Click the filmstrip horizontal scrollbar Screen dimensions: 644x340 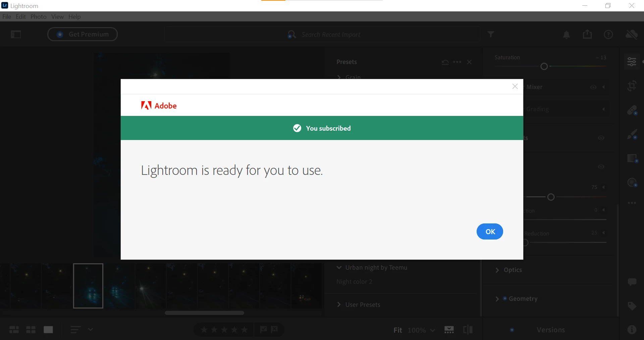click(x=204, y=313)
